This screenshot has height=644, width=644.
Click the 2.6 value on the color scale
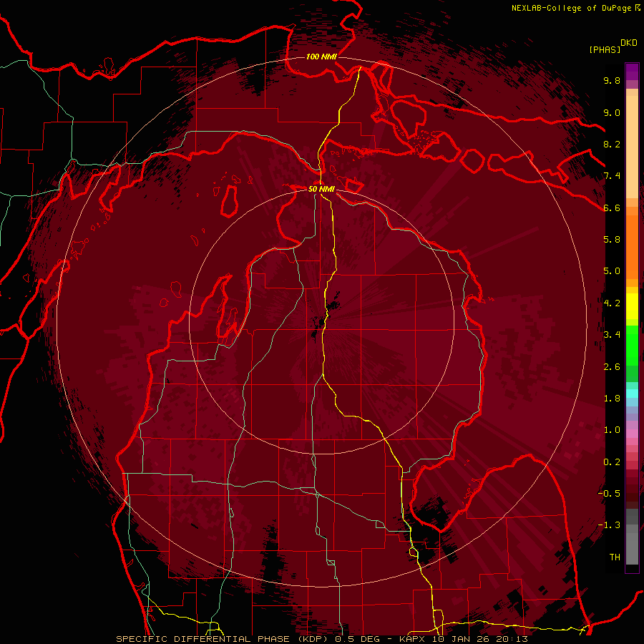click(612, 367)
